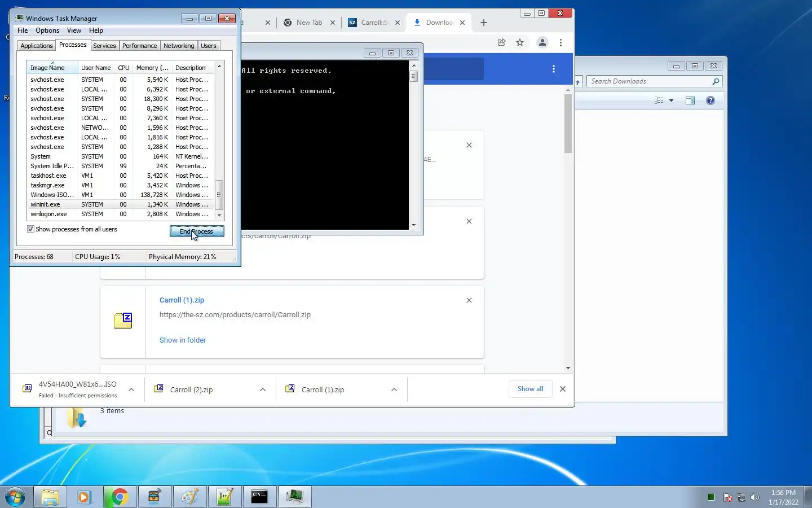Switch to the Services tab

(x=104, y=46)
